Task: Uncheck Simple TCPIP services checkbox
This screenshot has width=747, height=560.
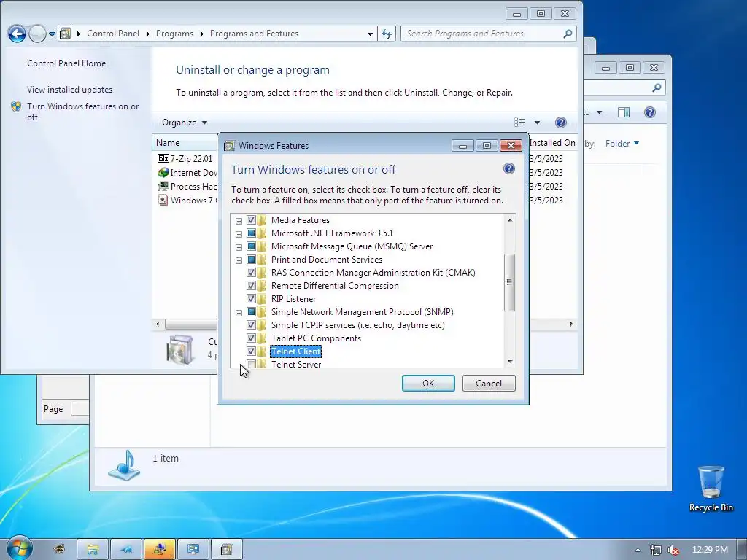Action: click(251, 325)
